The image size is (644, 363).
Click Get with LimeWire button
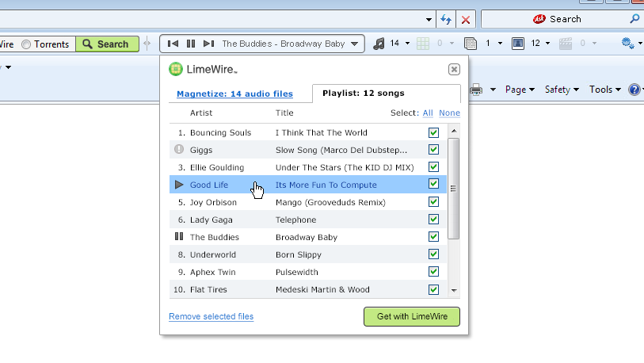(412, 316)
